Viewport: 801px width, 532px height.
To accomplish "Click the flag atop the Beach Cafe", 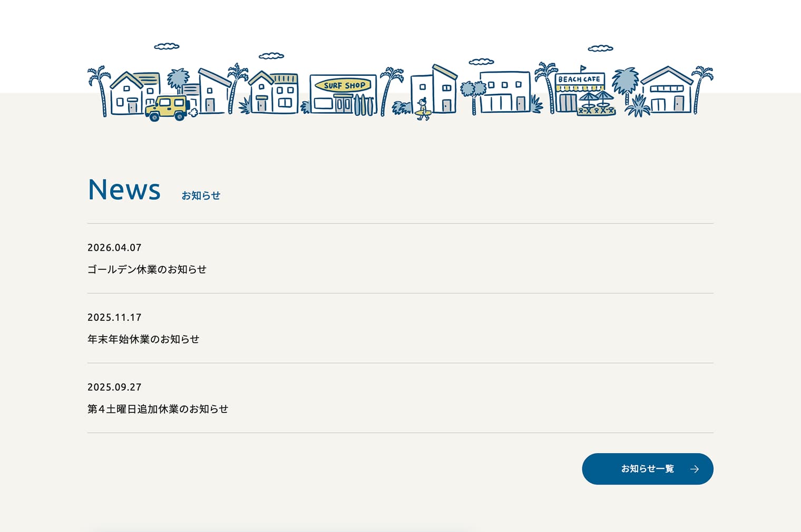I will (x=582, y=68).
